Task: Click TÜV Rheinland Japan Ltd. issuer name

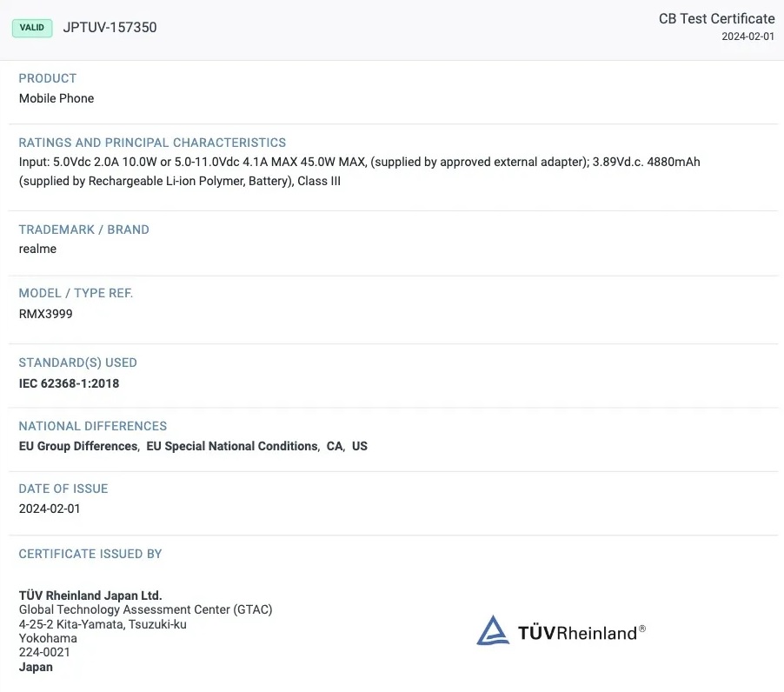Action: (90, 596)
